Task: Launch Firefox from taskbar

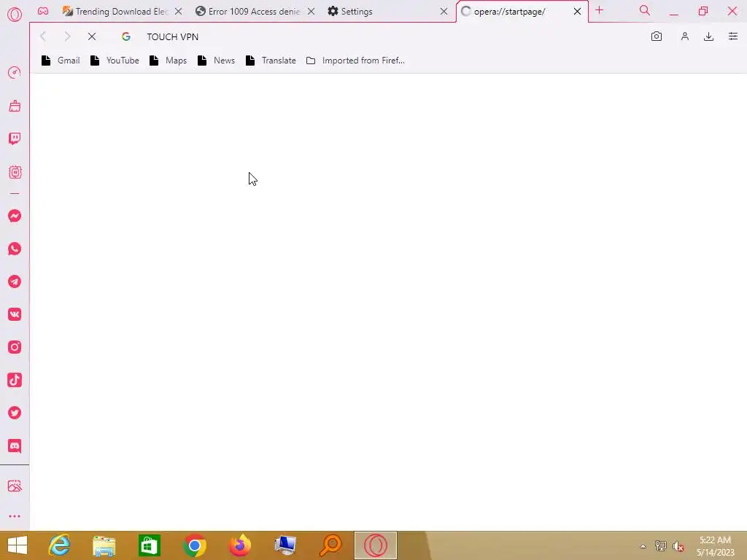Action: (x=239, y=545)
